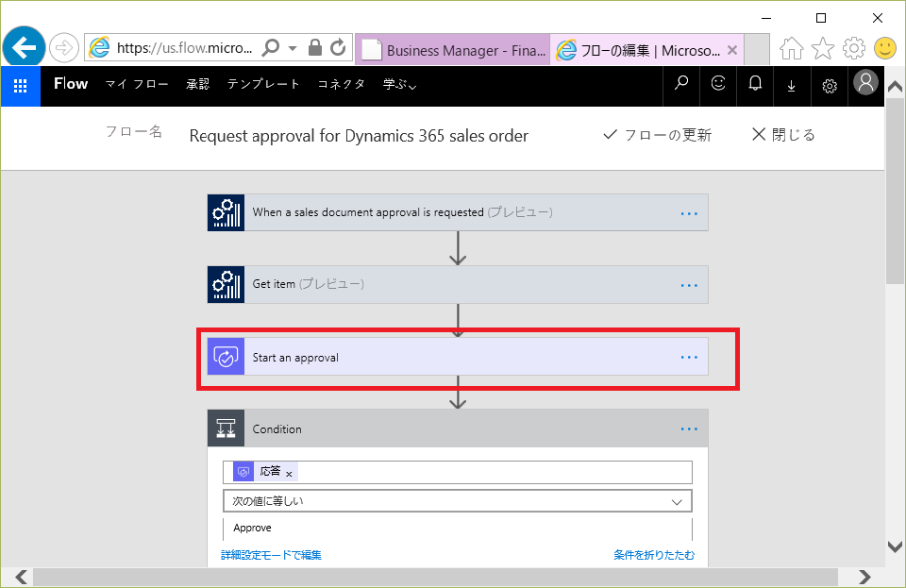Edit the flow name field

[x=359, y=136]
